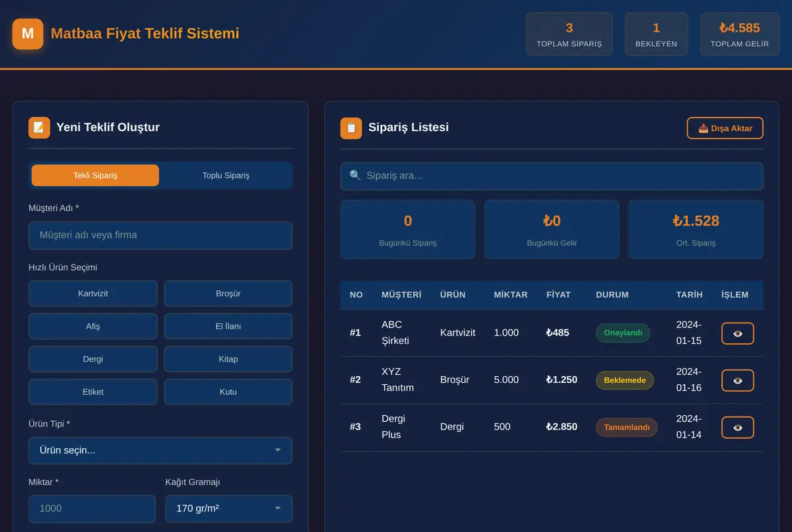Screen dimensions: 792x532
Task: Click the TARİH column header
Action: [x=690, y=295]
